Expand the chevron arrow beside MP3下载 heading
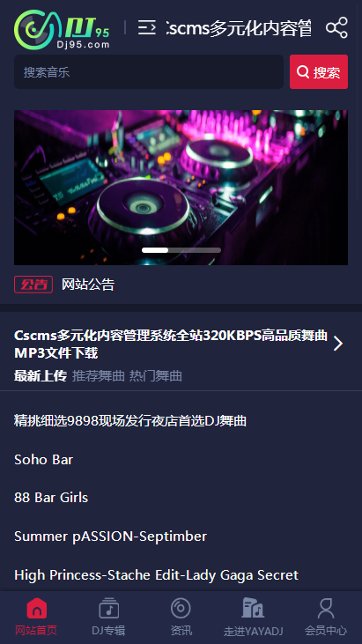Screen dimensions: 362x644 click(x=338, y=344)
